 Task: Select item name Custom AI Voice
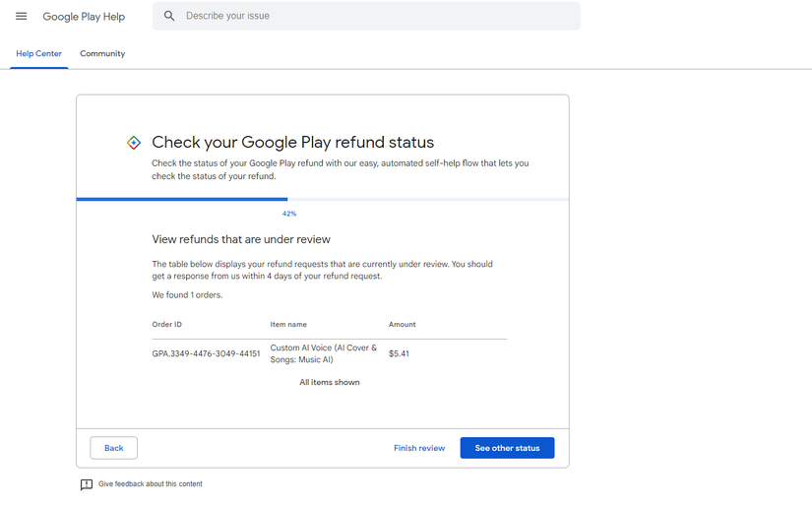(x=324, y=353)
